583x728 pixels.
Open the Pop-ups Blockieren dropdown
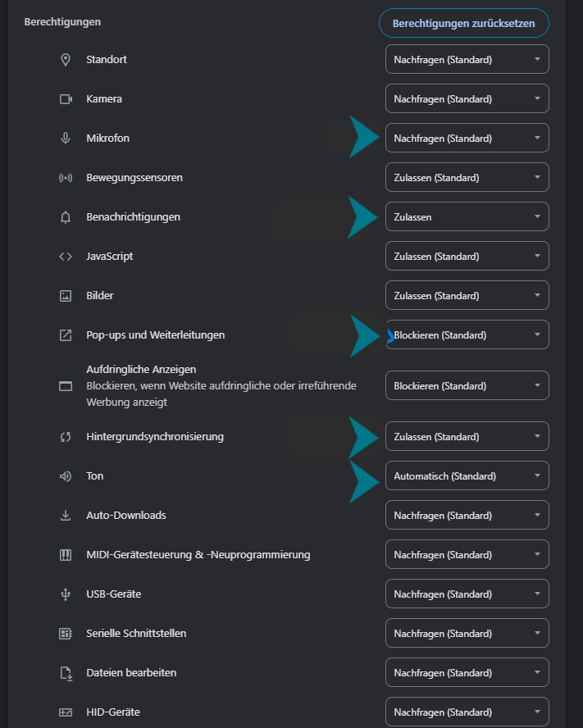(x=467, y=334)
